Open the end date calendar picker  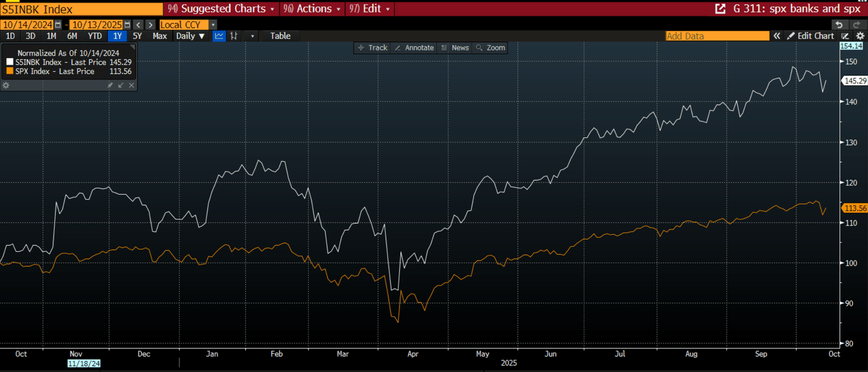point(127,25)
